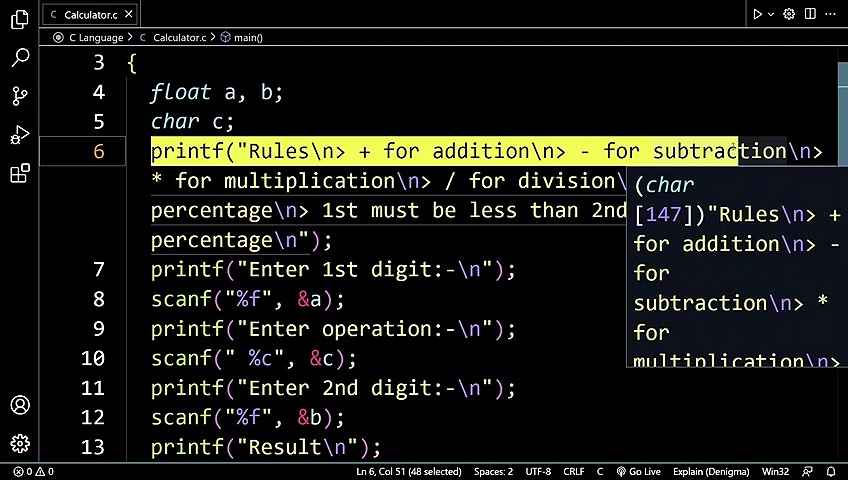Viewport: 848px width, 480px height.
Task: Split the editor to the right
Action: [810, 14]
